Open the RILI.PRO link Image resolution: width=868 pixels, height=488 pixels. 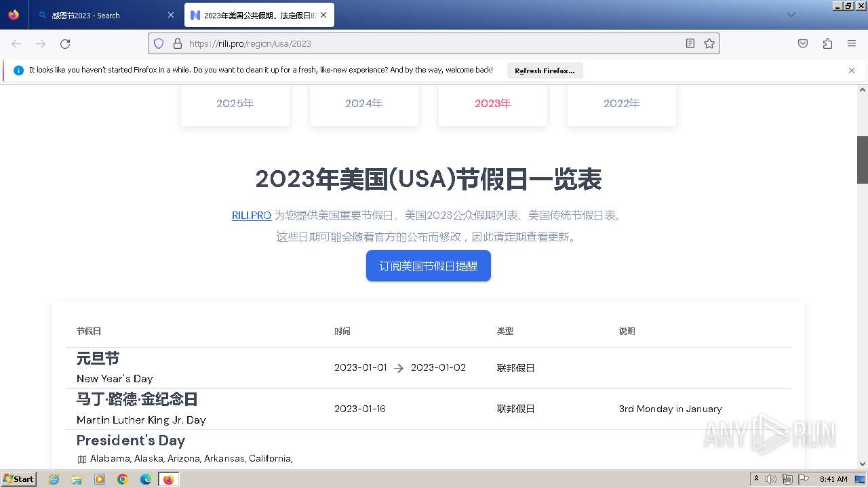coord(252,216)
